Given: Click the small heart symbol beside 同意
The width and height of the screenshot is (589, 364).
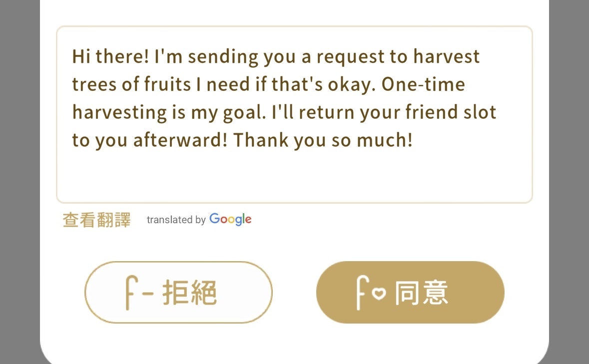Looking at the screenshot, I should tap(379, 293).
